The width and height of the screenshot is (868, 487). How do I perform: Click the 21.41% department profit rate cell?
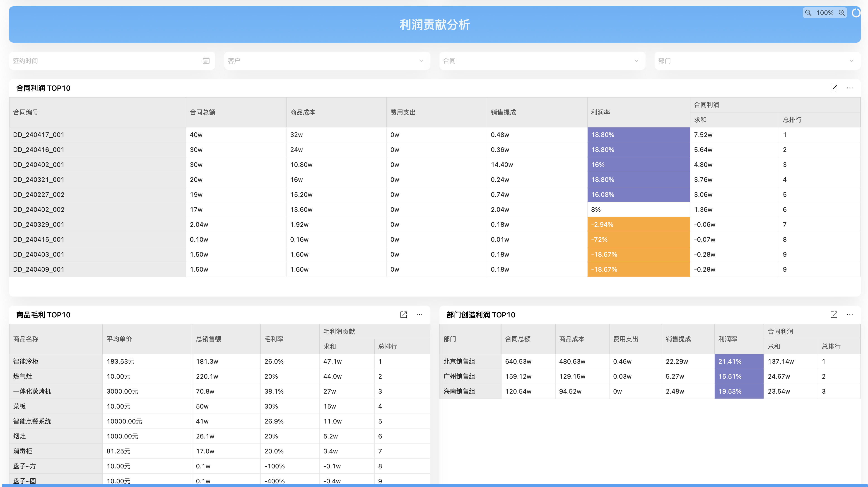coord(739,361)
